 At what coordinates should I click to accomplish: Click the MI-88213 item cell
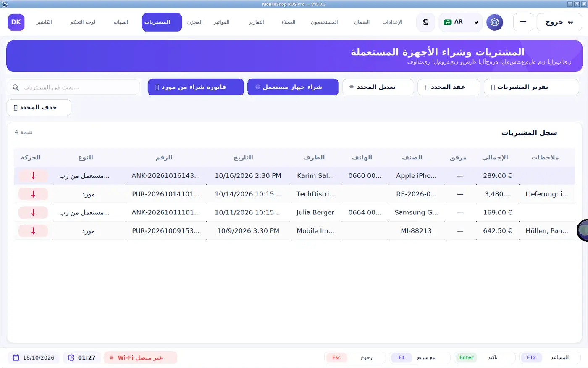[416, 231]
